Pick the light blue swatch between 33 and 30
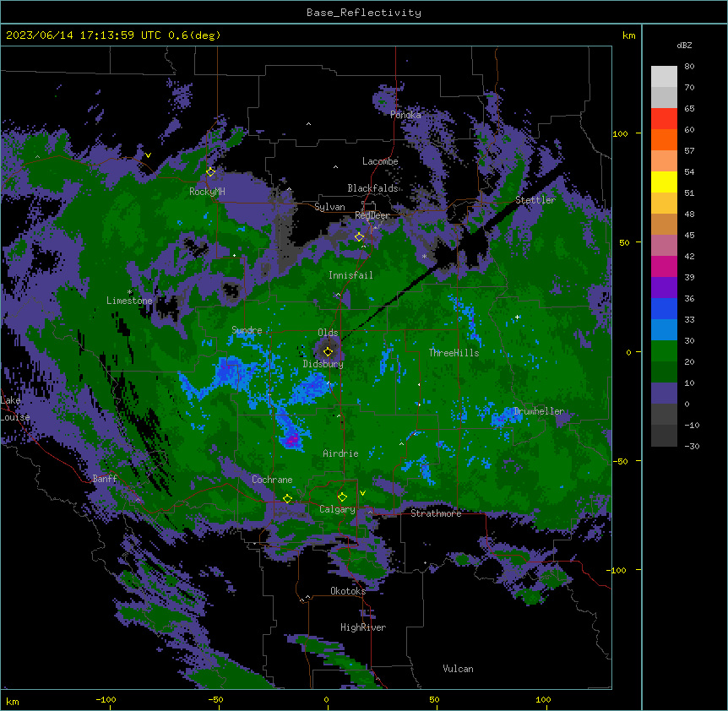 pyautogui.click(x=664, y=330)
